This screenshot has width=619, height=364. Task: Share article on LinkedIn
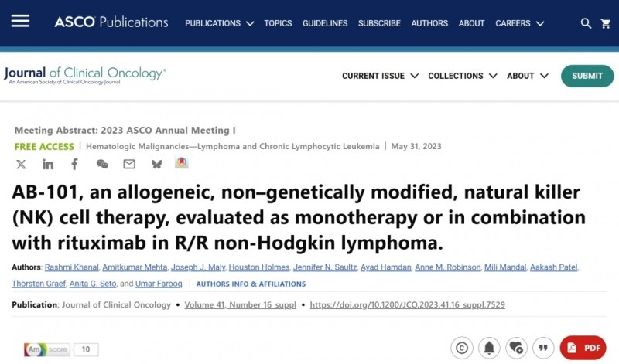pos(48,164)
